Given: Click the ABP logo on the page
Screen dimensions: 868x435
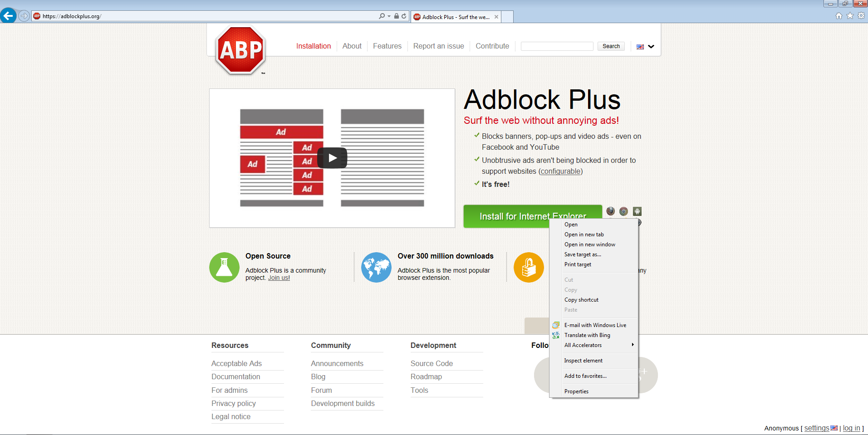Looking at the screenshot, I should tap(240, 50).
